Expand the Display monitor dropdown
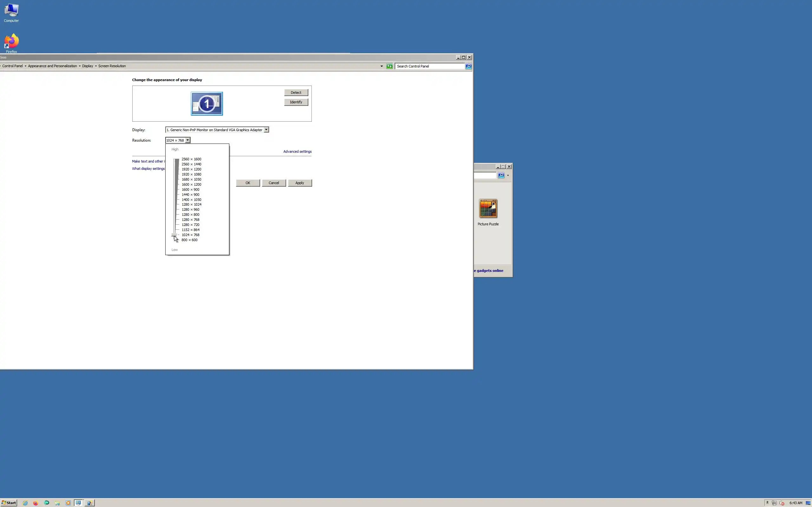Screen dimensions: 812x507 point(266,130)
